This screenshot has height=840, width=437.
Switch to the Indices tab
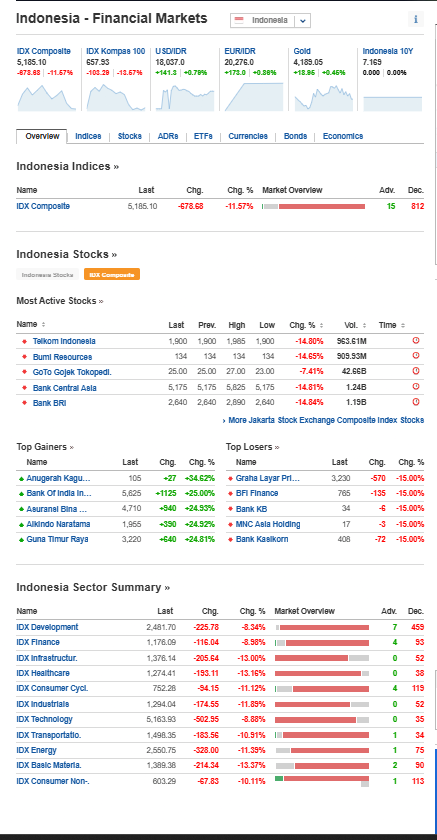click(88, 136)
